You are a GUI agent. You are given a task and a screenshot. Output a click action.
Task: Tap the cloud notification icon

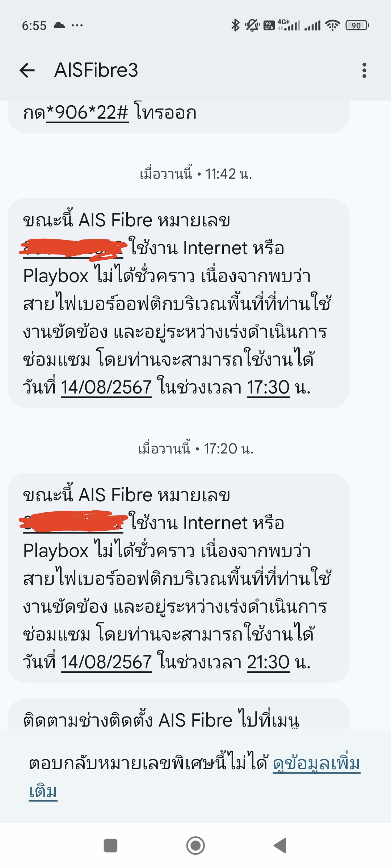click(59, 25)
